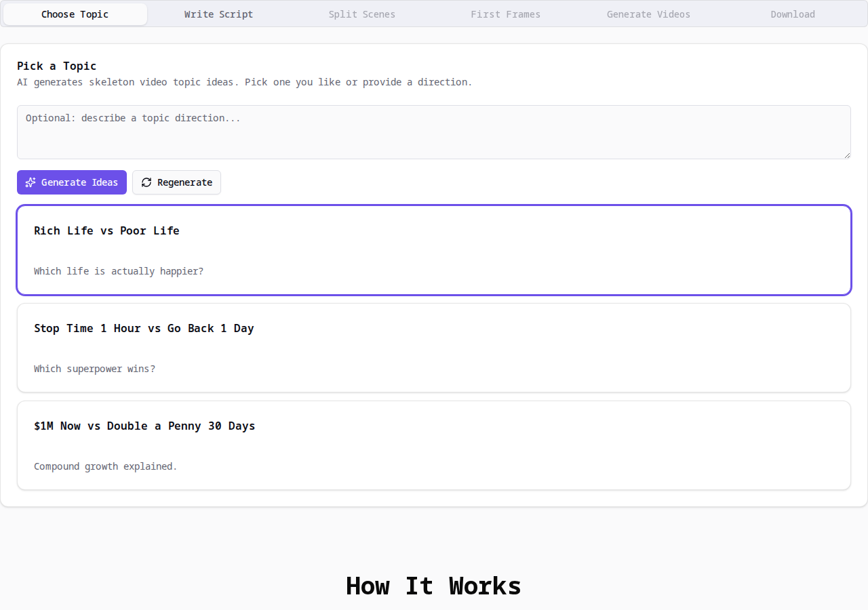Viewport: 868px width, 610px height.
Task: Click the 'How It Works' heading
Action: click(x=433, y=586)
